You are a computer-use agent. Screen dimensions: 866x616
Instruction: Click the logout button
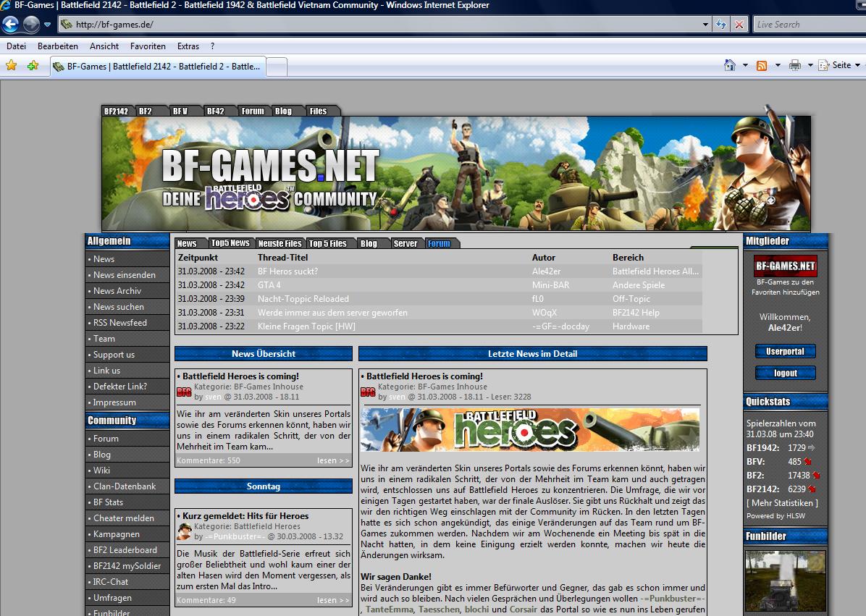785,373
